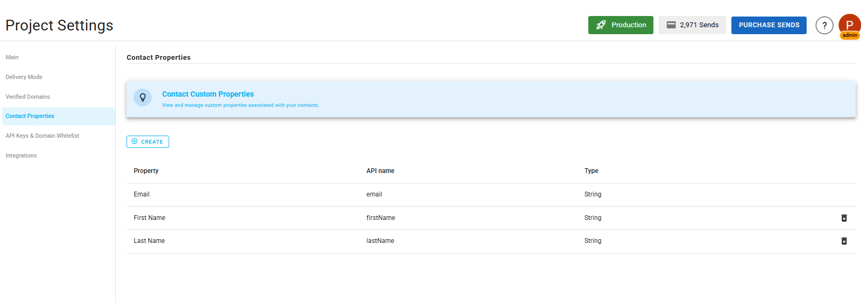Click the Contact Properties section heading
The image size is (868, 307).
tap(159, 57)
